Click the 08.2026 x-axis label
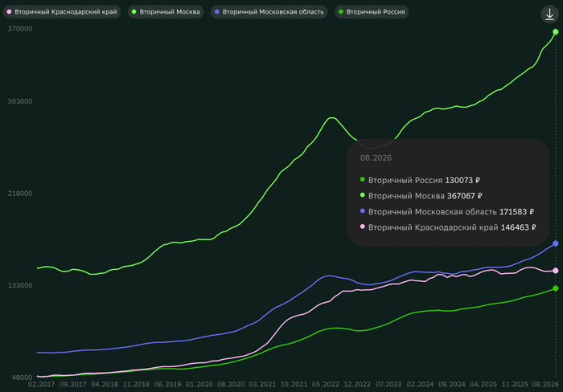Viewport: 563px width, 392px height. [x=545, y=385]
